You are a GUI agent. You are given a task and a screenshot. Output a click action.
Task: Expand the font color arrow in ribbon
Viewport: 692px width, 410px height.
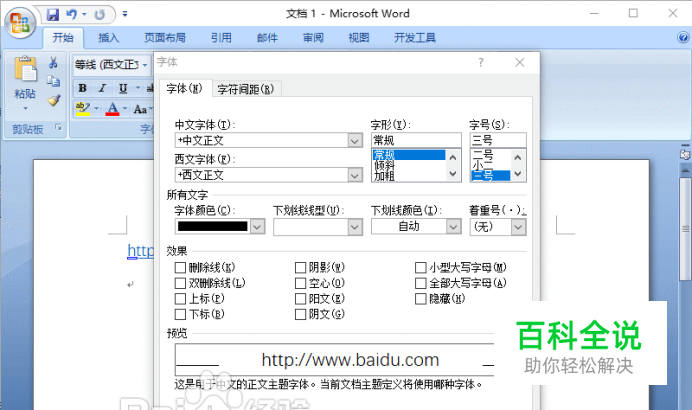pos(125,109)
